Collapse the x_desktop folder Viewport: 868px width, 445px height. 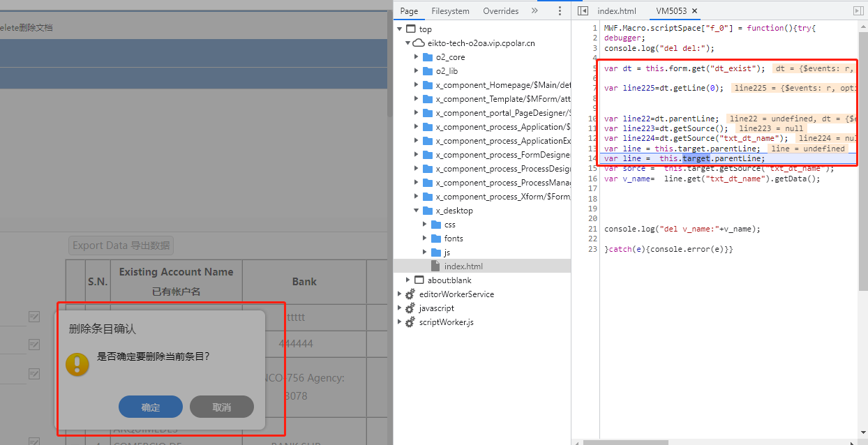click(x=417, y=211)
